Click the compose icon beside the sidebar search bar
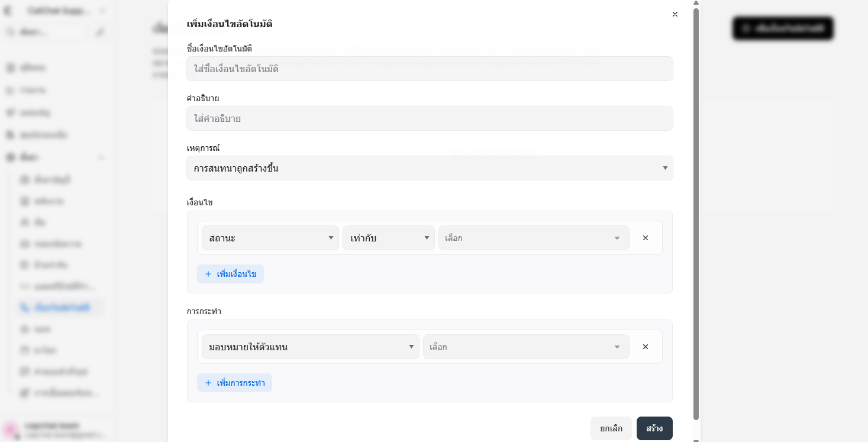This screenshot has height=442, width=868. pos(99,32)
